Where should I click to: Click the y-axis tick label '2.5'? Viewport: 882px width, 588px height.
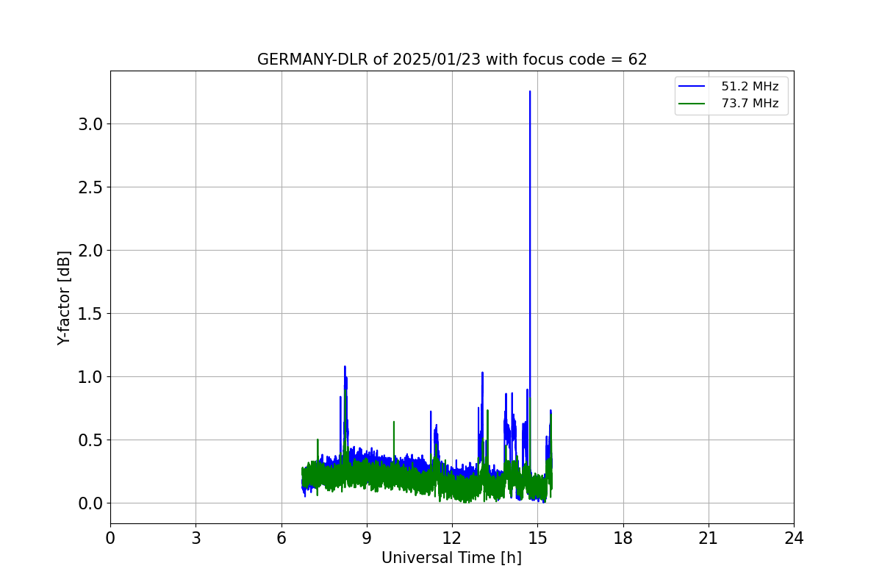point(90,187)
